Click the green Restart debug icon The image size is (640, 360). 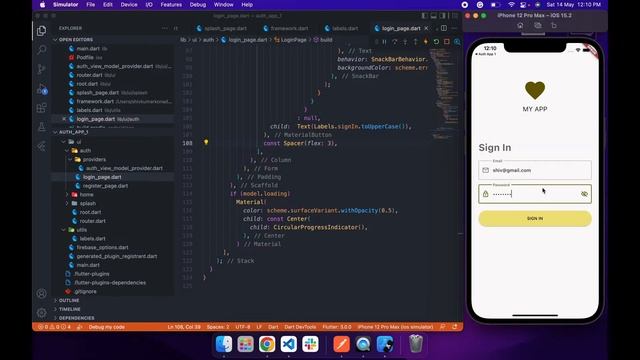[436, 42]
